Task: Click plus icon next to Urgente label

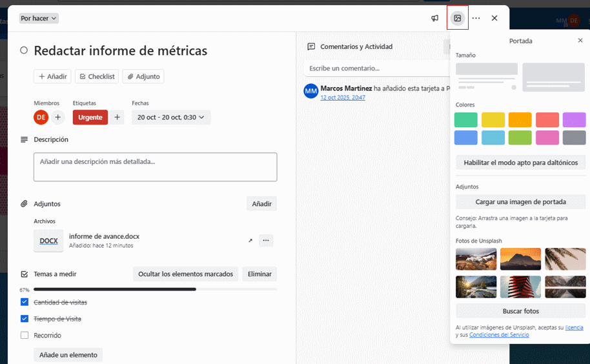Action: click(x=117, y=117)
